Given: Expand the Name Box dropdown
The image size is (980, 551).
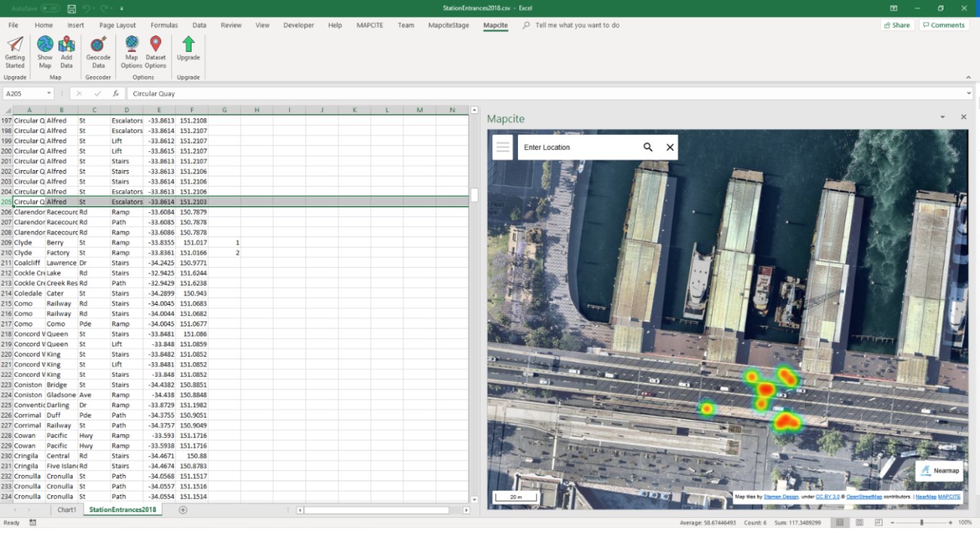Looking at the screenshot, I should tap(49, 93).
